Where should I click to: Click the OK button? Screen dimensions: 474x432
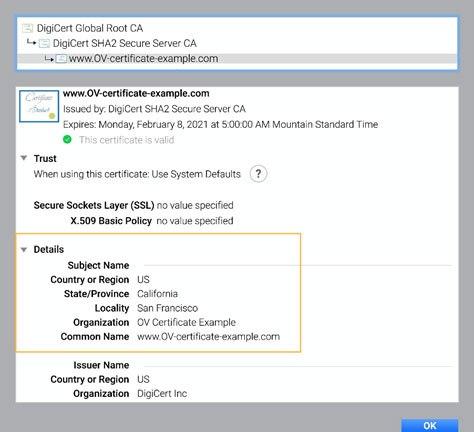click(x=430, y=425)
